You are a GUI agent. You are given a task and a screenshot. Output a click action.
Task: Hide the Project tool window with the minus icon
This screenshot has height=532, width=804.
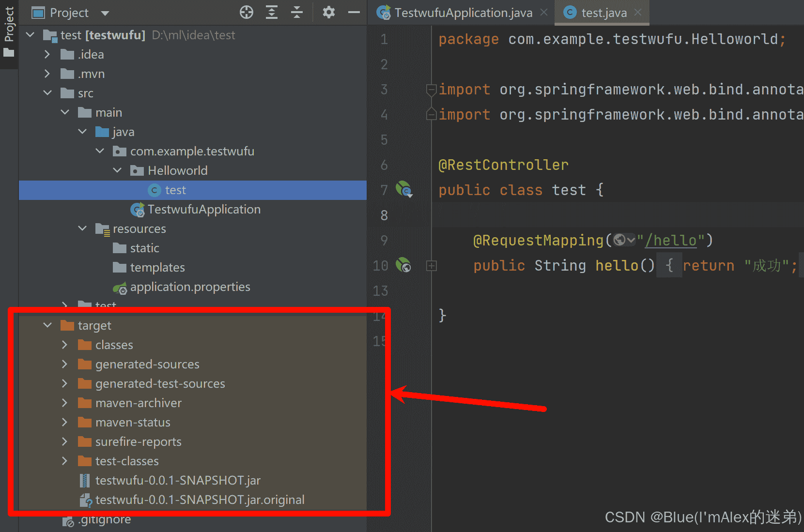pyautogui.click(x=354, y=13)
